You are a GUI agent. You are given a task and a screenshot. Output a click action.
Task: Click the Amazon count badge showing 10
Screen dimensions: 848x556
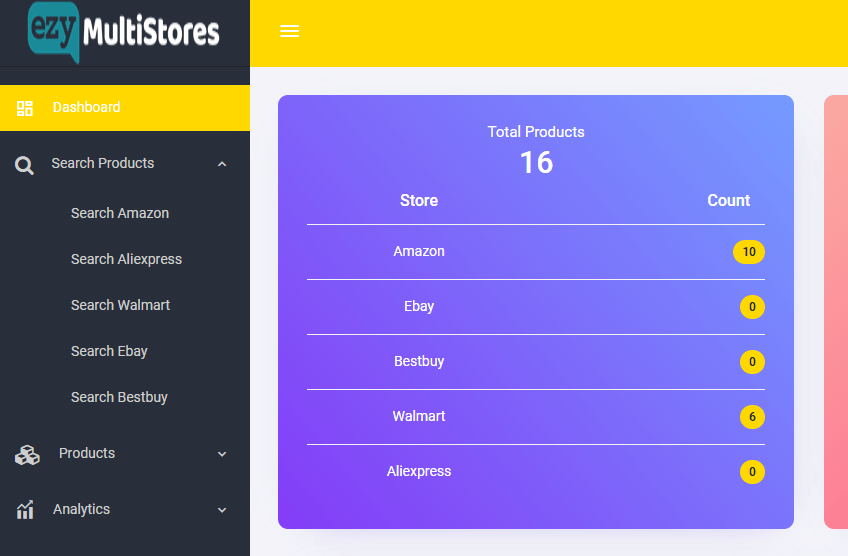tap(748, 252)
